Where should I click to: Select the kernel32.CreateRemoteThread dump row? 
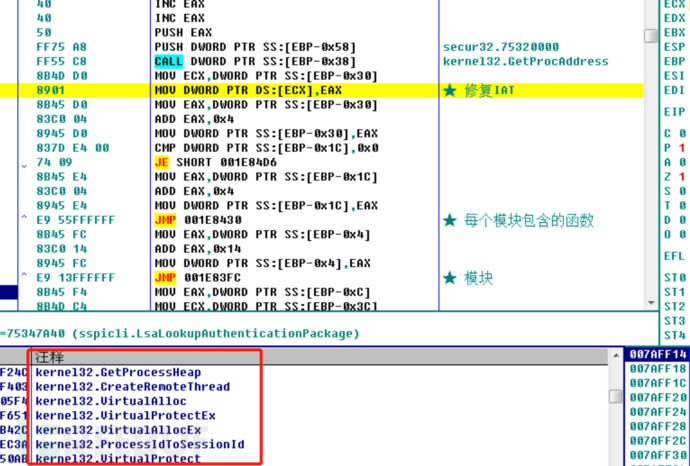pos(132,387)
